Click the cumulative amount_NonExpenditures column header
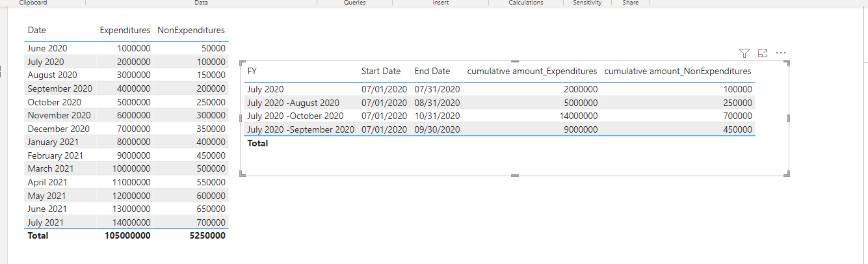The width and height of the screenshot is (868, 264). click(677, 72)
